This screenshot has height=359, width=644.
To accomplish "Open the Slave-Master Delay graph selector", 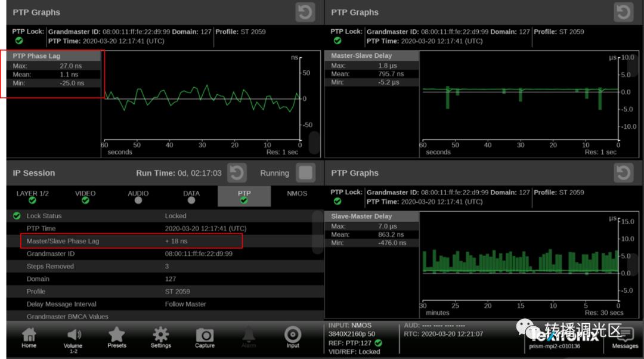I will point(372,216).
